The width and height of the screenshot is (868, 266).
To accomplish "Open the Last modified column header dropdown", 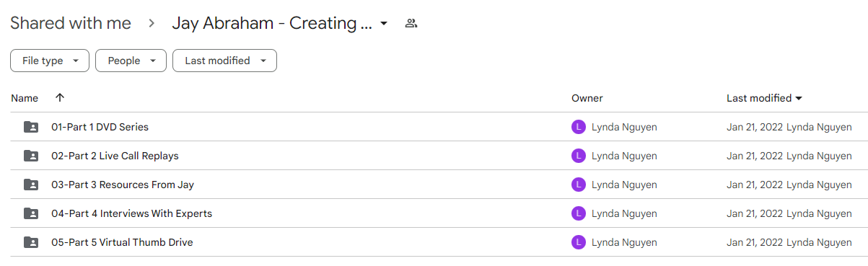I will (765, 98).
